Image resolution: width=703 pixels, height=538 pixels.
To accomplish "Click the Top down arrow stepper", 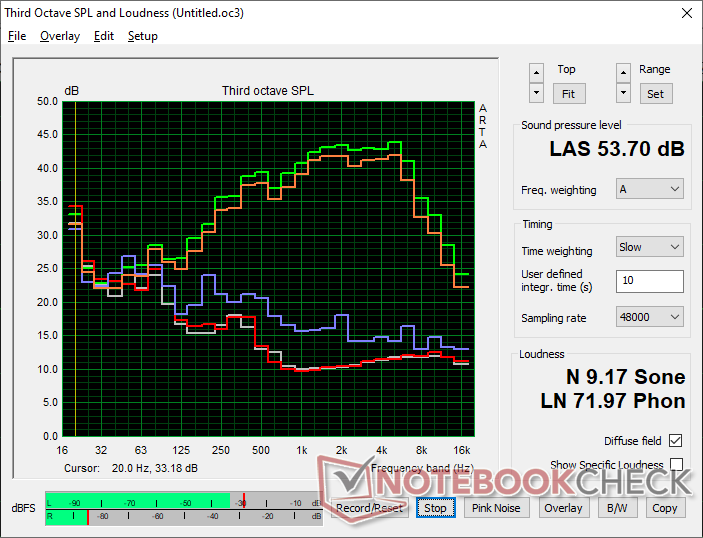I will 537,93.
